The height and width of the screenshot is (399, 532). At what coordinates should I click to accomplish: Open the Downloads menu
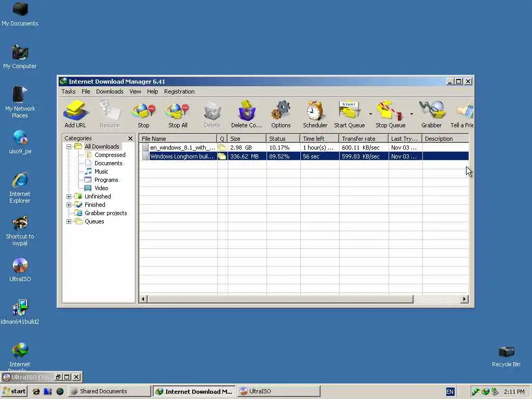[x=110, y=91]
